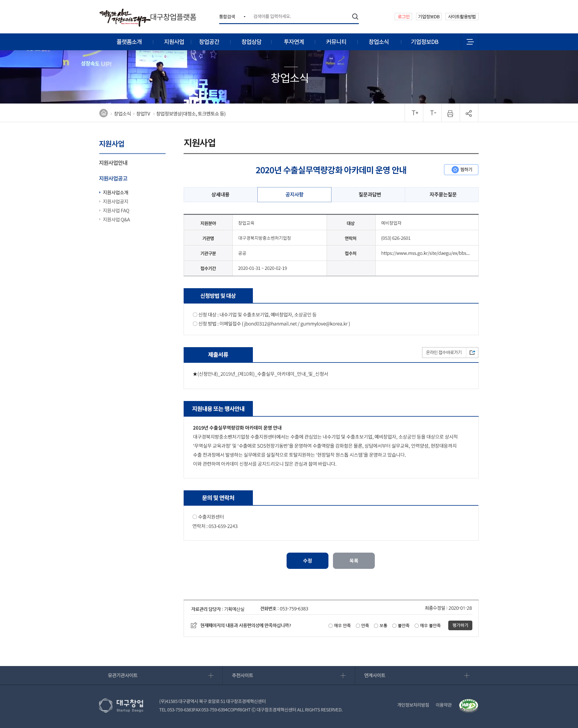
Task: Open the 통합검색 search type dropdown
Action: click(x=232, y=17)
